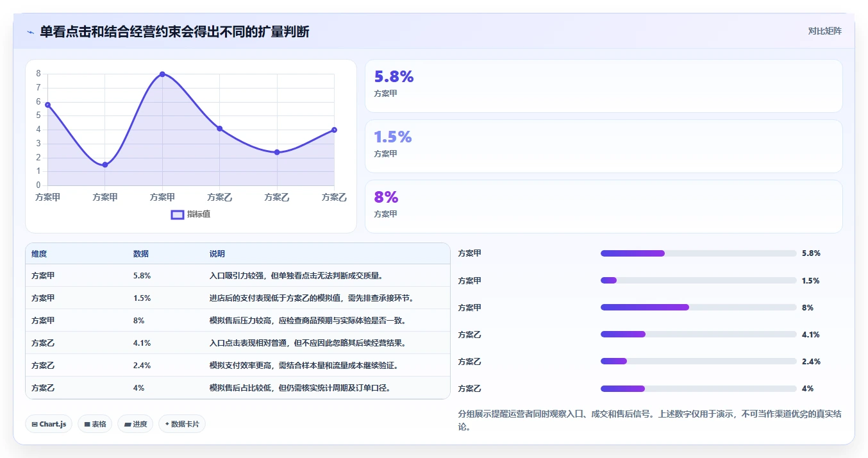This screenshot has height=458, width=868.
Task: Click the table row describing 入口吸引力较强
Action: tap(238, 275)
